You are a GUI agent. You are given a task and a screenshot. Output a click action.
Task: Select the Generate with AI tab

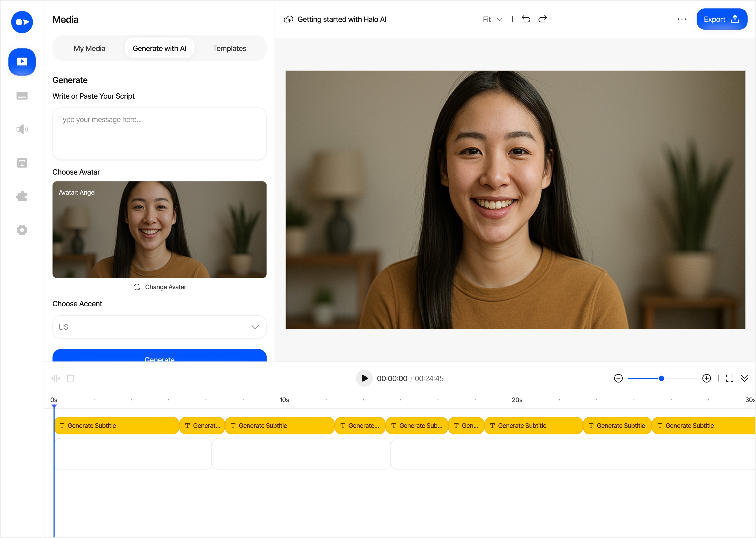pos(160,48)
